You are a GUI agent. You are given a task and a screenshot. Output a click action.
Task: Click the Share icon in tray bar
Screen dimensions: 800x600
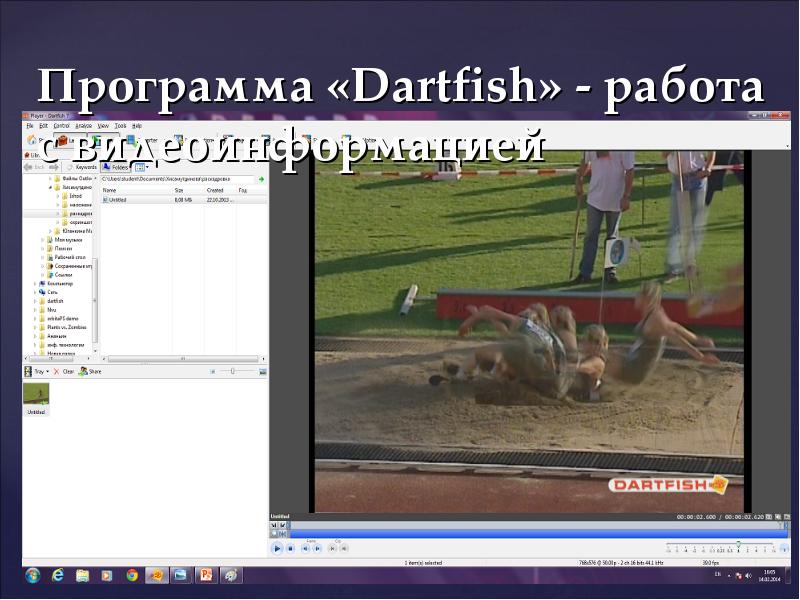[x=83, y=371]
